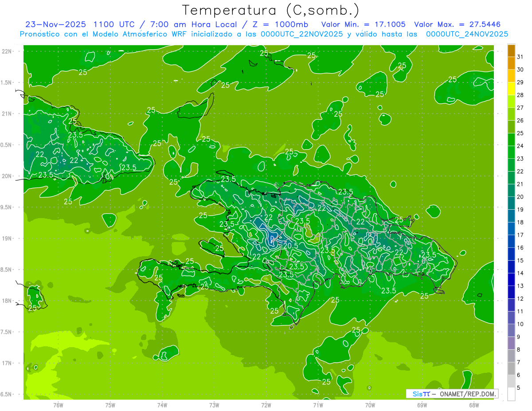532x411 pixels.
Task: Click the '71W' longitude axis label
Action: point(318,405)
